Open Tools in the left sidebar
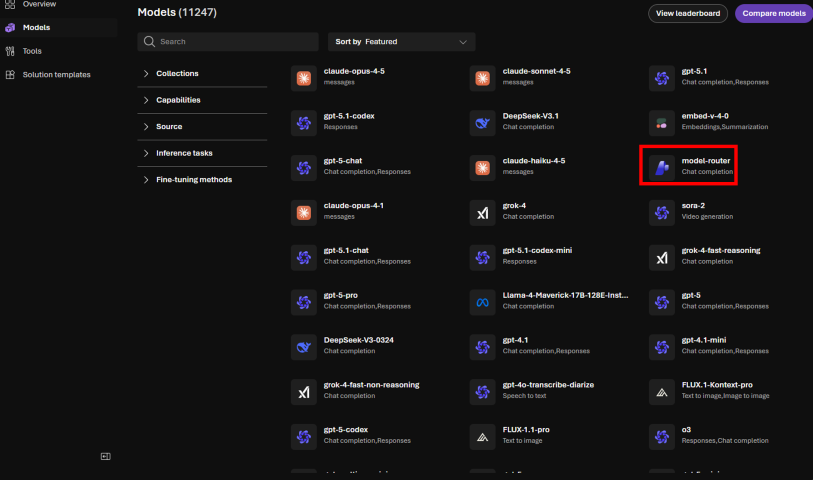This screenshot has height=480, width=813. [32, 51]
